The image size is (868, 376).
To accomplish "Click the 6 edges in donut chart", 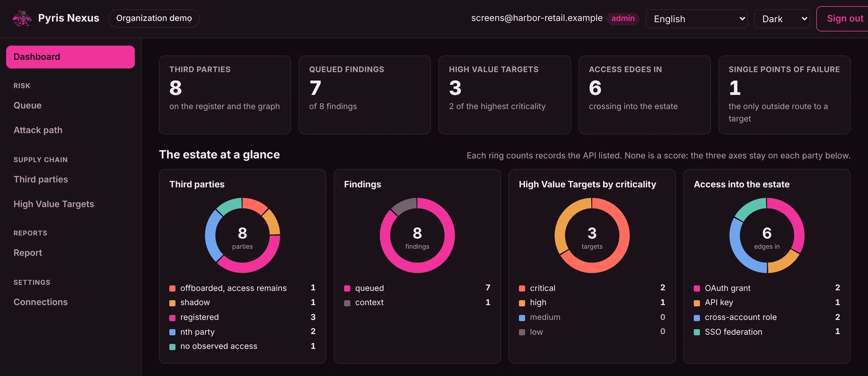I will coord(767,235).
